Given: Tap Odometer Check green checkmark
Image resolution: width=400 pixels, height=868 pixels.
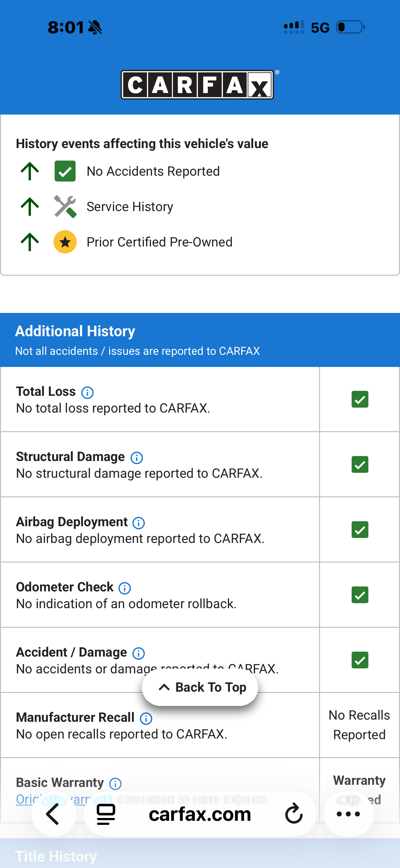Looking at the screenshot, I should click(360, 595).
